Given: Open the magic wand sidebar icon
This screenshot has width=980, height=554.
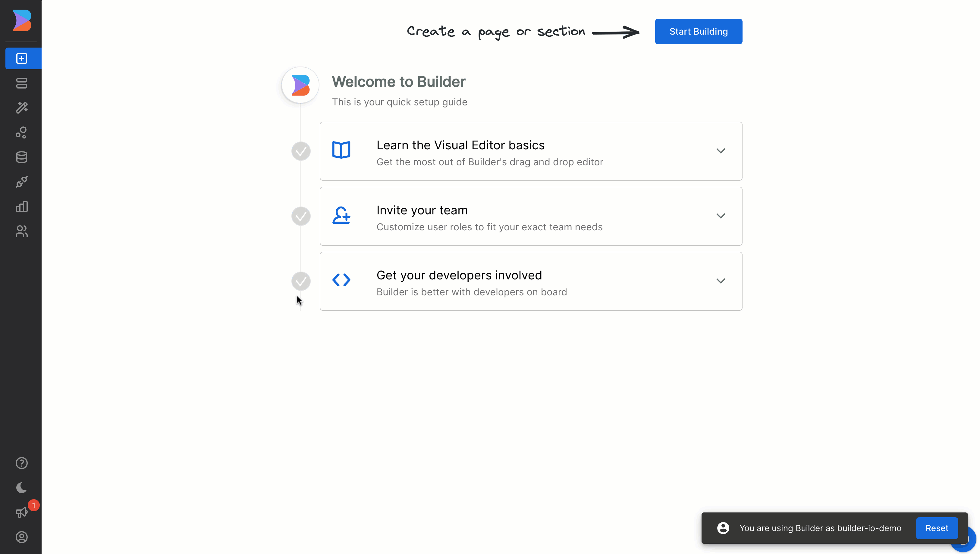Looking at the screenshot, I should 22,108.
